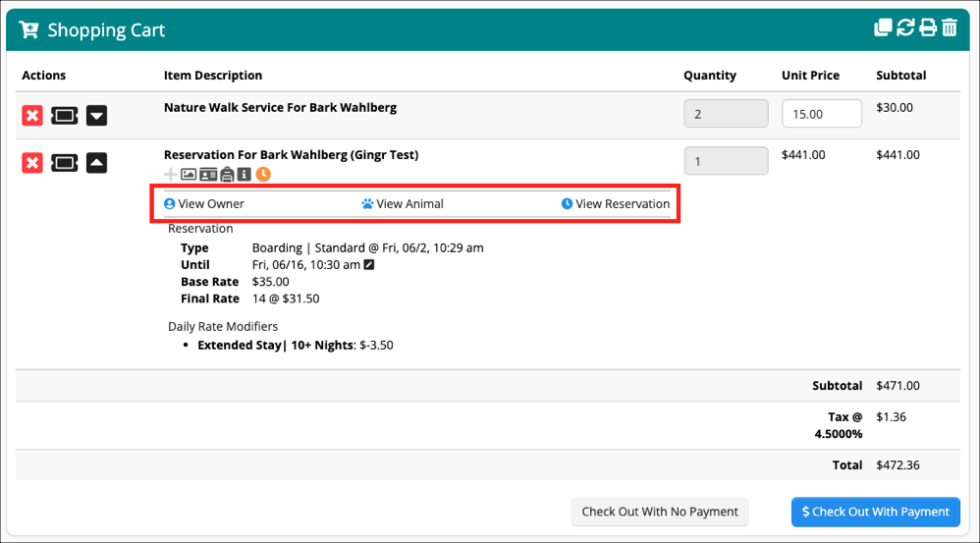This screenshot has width=980, height=543.
Task: Open the View Owner link
Action: (203, 203)
